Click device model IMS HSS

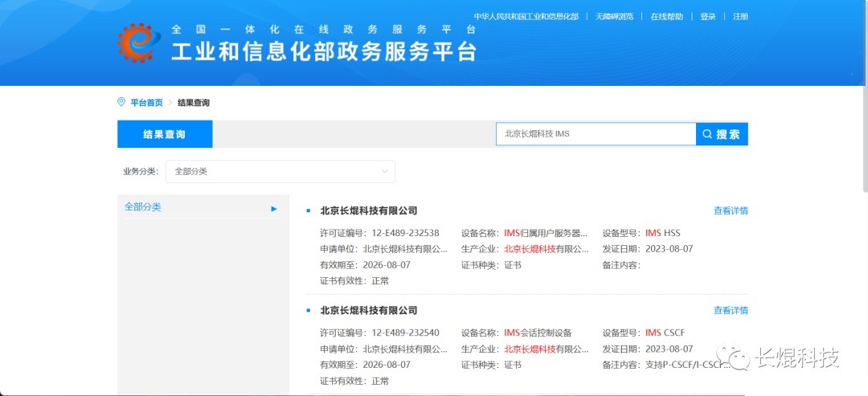(x=662, y=233)
